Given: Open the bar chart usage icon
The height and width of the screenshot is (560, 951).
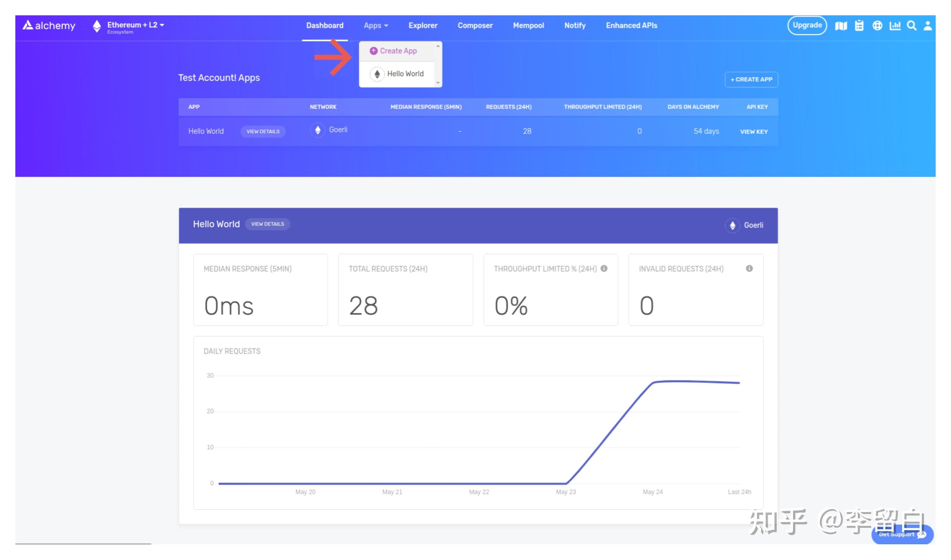Looking at the screenshot, I should (895, 26).
